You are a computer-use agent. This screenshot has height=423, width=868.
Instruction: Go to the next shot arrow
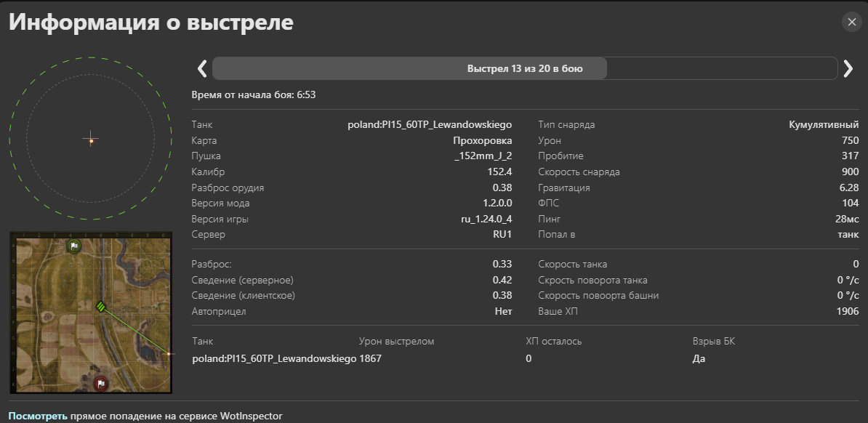tap(848, 68)
